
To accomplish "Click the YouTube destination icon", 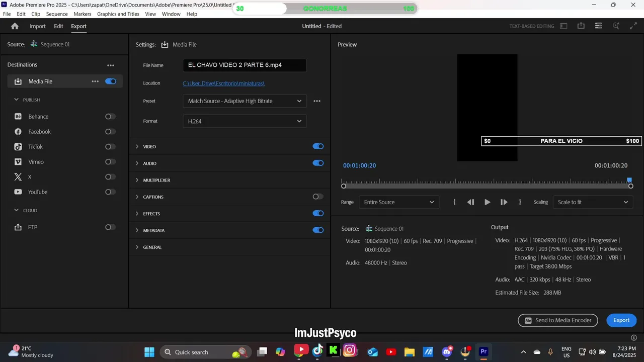I will [x=18, y=192].
